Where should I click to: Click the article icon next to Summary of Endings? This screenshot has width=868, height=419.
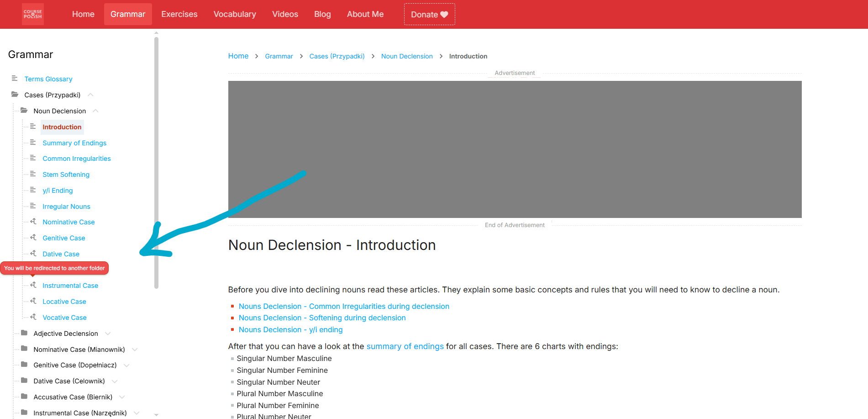pos(32,143)
